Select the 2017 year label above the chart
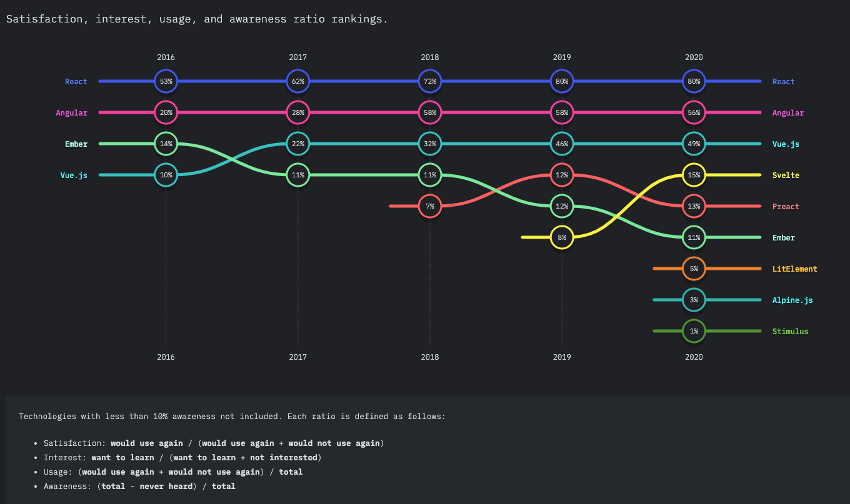 pos(298,57)
